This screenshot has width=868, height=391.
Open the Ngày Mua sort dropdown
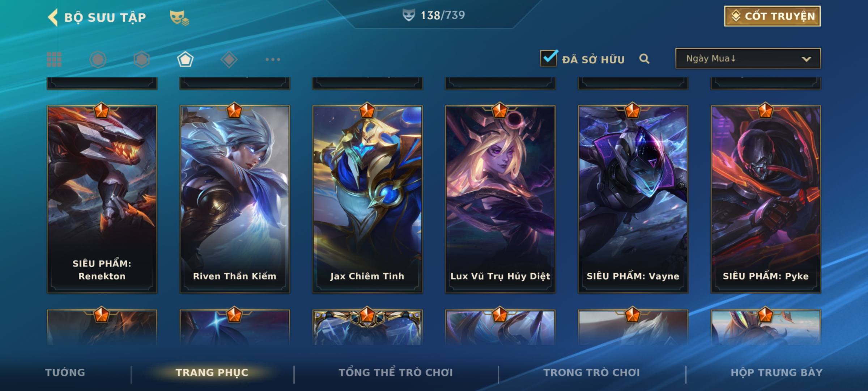pyautogui.click(x=748, y=58)
